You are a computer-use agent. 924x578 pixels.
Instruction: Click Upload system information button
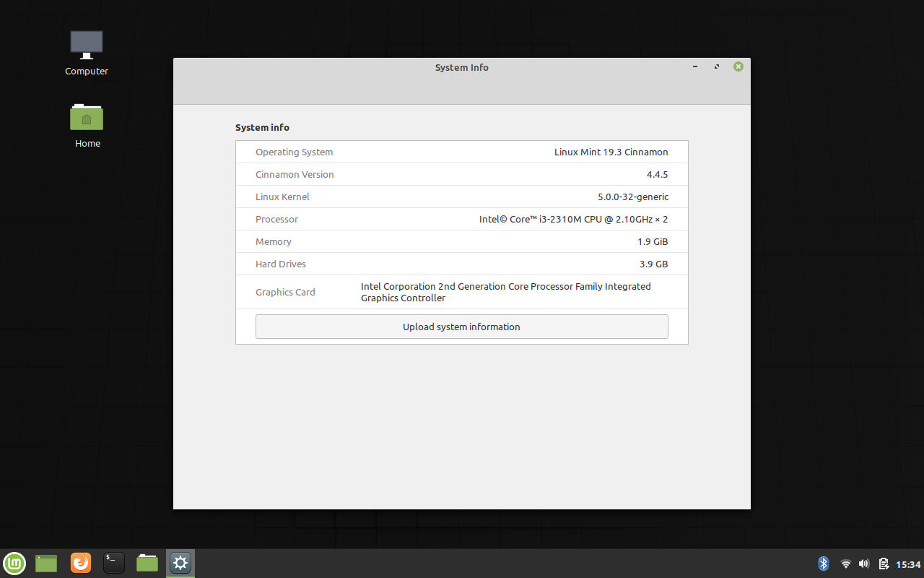(462, 327)
